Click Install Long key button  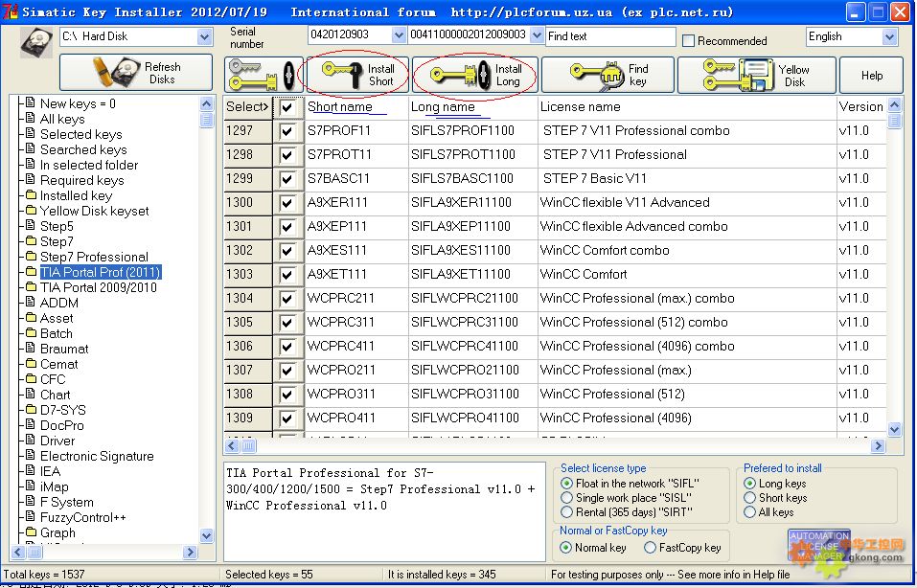475,75
